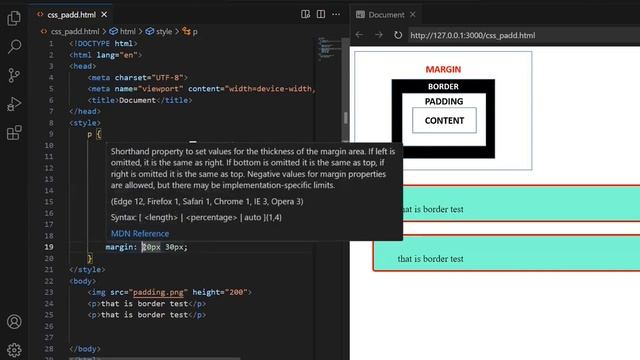Click the viewport meta tag on line 5
Screen dimensions: 640x360
click(202, 89)
